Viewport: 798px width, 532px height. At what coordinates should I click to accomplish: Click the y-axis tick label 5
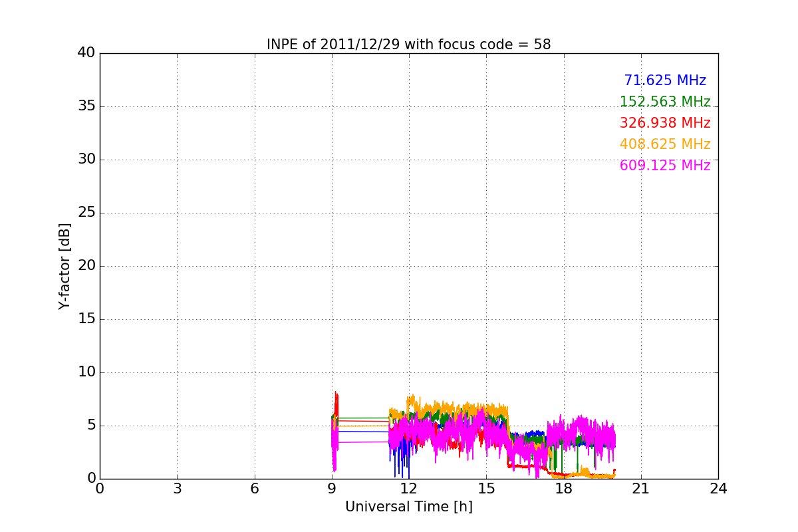91,426
